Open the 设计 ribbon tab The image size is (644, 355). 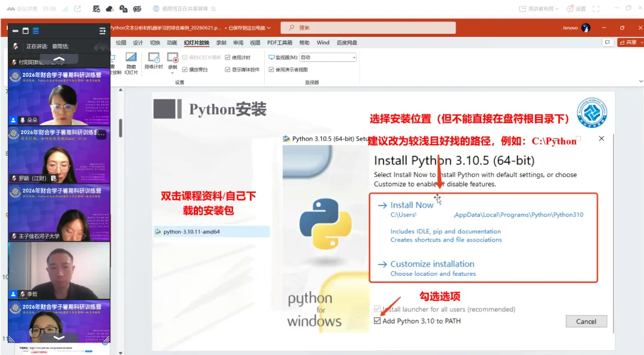click(138, 43)
